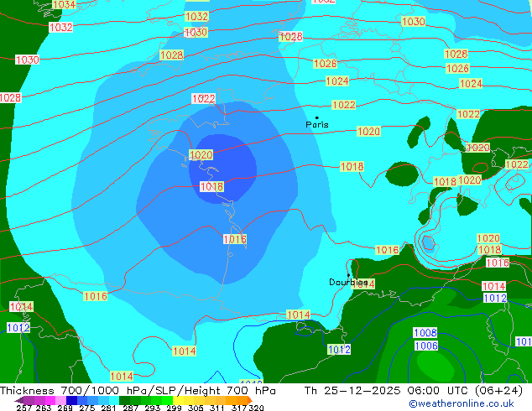532x411 pixels.
Task: Click the Paris city marker dot
Action: tap(317, 117)
